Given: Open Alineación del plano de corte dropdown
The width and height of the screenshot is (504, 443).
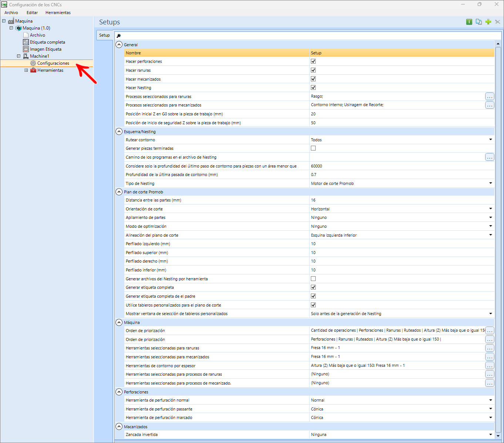Looking at the screenshot, I should 491,235.
